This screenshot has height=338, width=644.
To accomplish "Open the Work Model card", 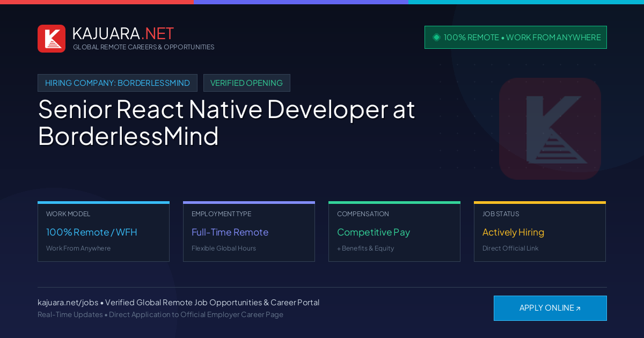I will (104, 231).
